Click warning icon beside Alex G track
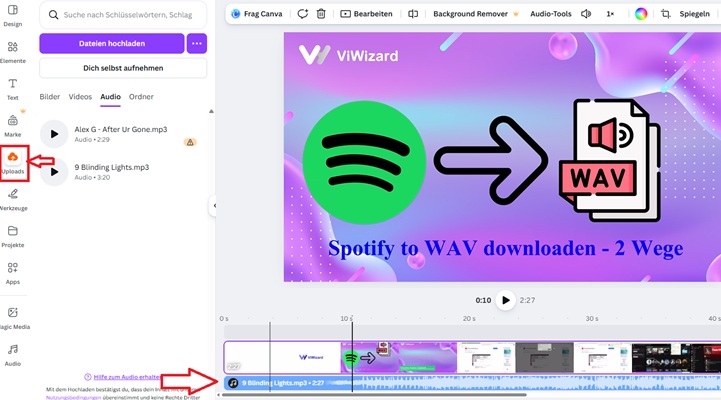 click(x=190, y=142)
